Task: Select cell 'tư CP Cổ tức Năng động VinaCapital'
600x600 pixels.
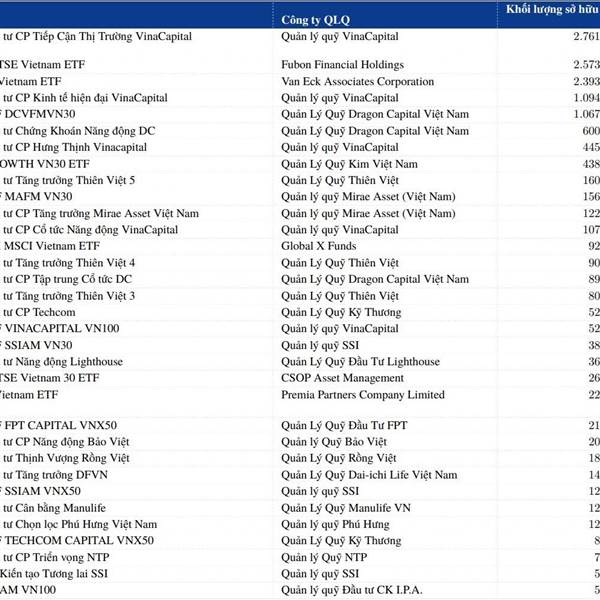Action: (x=90, y=230)
